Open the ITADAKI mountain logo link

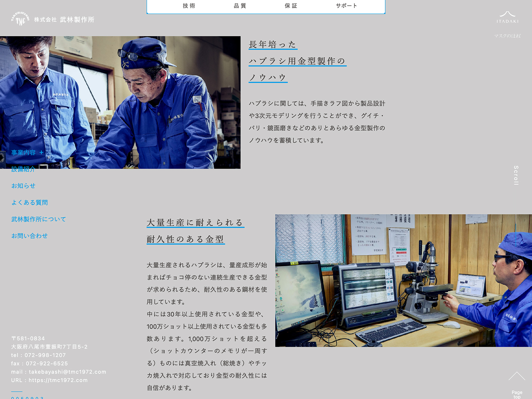click(x=507, y=17)
